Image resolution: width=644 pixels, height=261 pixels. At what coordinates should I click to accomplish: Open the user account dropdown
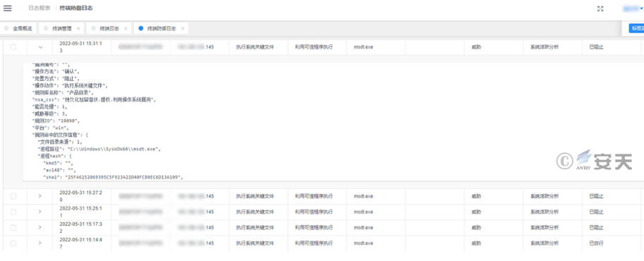tap(633, 8)
